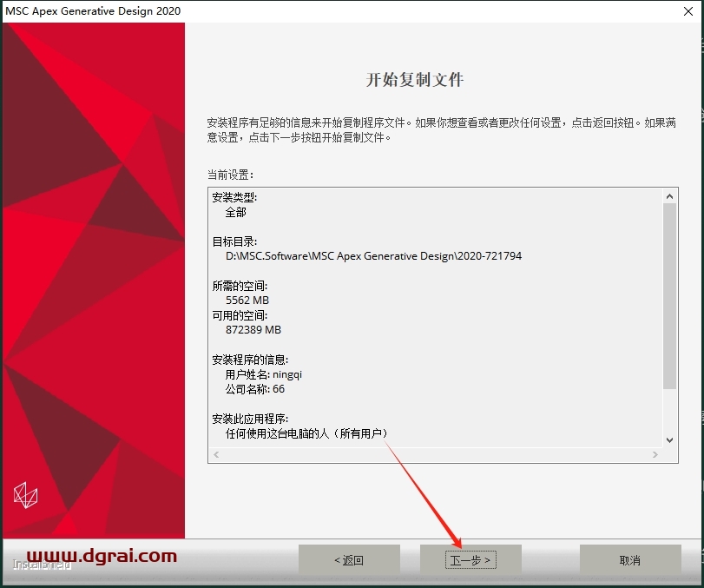Click the 取消 (Cancel) button
704x588 pixels.
tap(630, 559)
